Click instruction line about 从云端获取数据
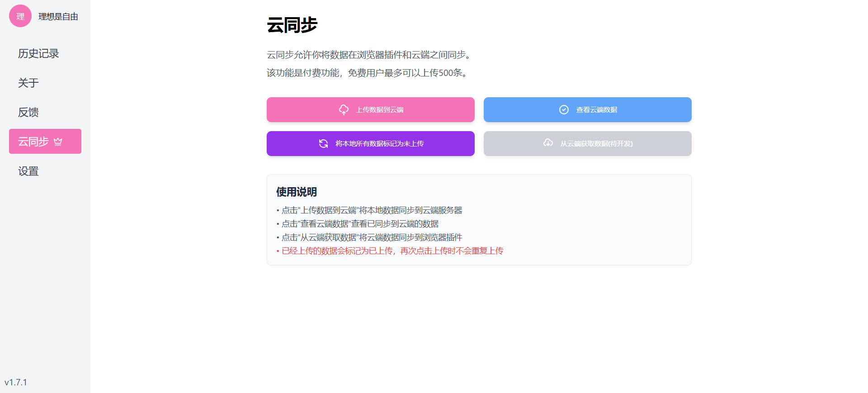 (x=369, y=237)
